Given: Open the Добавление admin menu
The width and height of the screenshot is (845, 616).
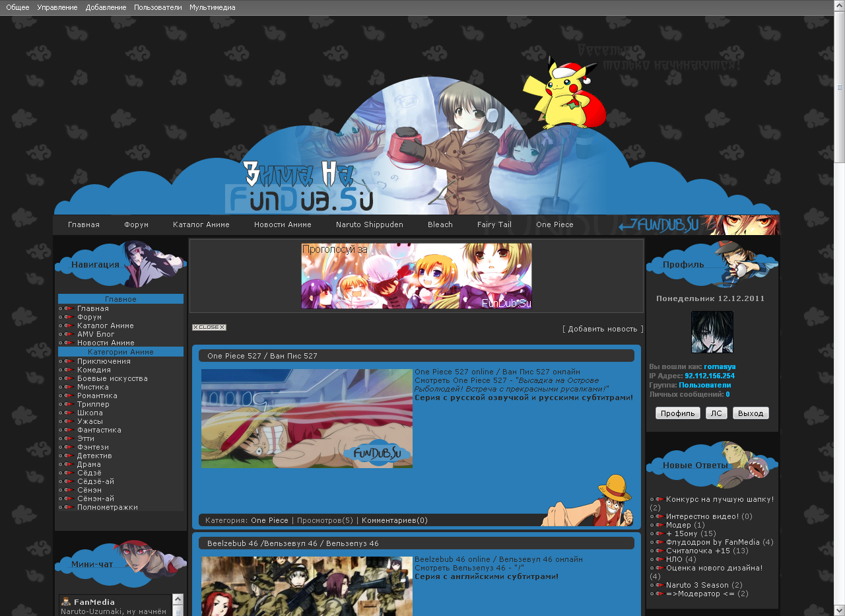Looking at the screenshot, I should (106, 7).
